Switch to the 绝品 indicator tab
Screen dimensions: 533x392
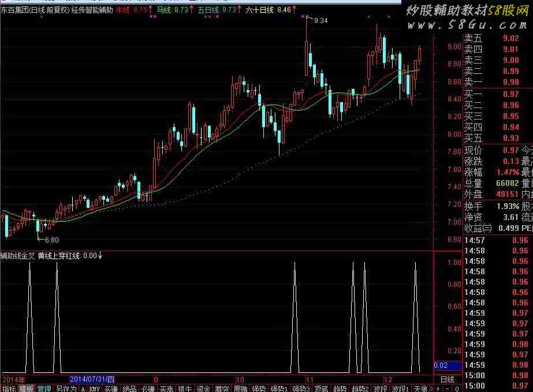point(129,389)
